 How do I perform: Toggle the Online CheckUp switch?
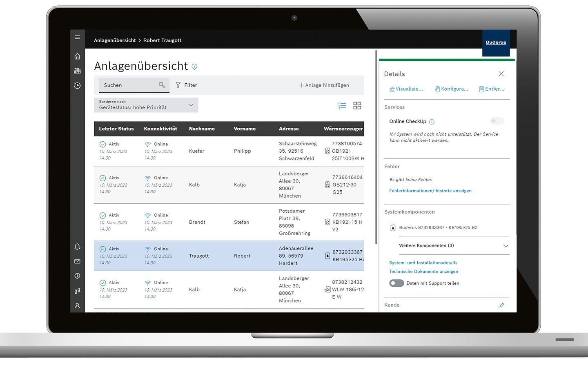click(497, 121)
